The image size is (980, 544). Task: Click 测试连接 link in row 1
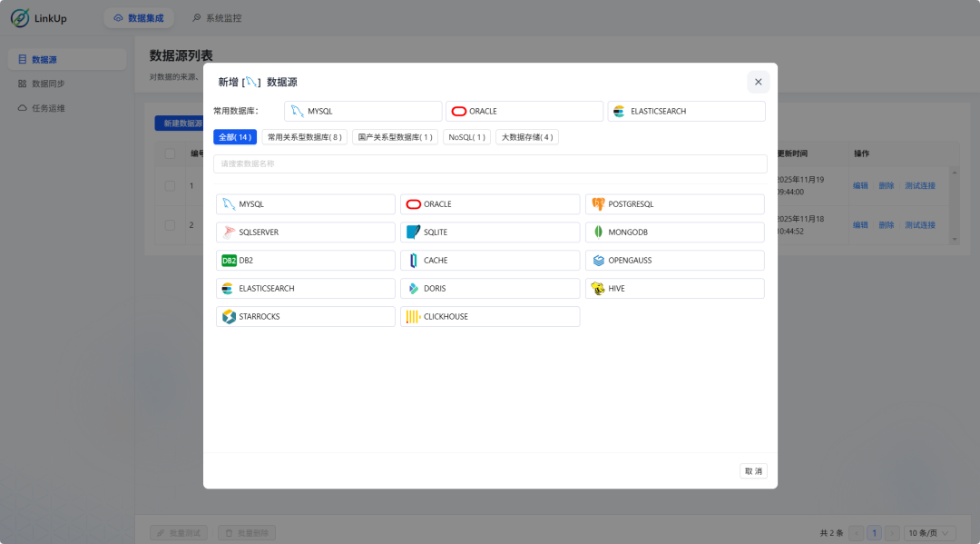click(x=920, y=185)
